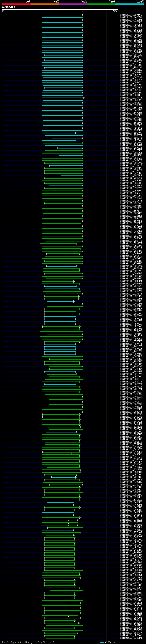This screenshot has width=146, height=644.
Task: Select the query name AV565412
Action: [8, 7]
